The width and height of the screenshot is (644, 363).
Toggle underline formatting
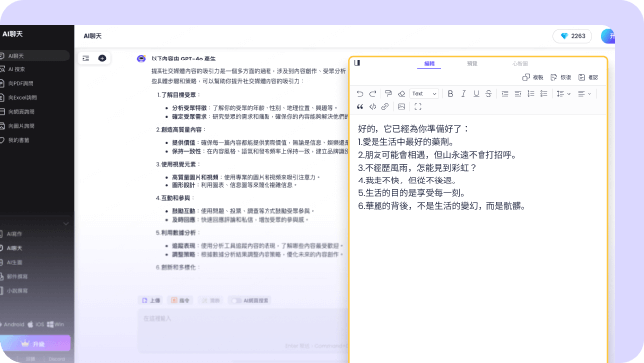coord(476,94)
